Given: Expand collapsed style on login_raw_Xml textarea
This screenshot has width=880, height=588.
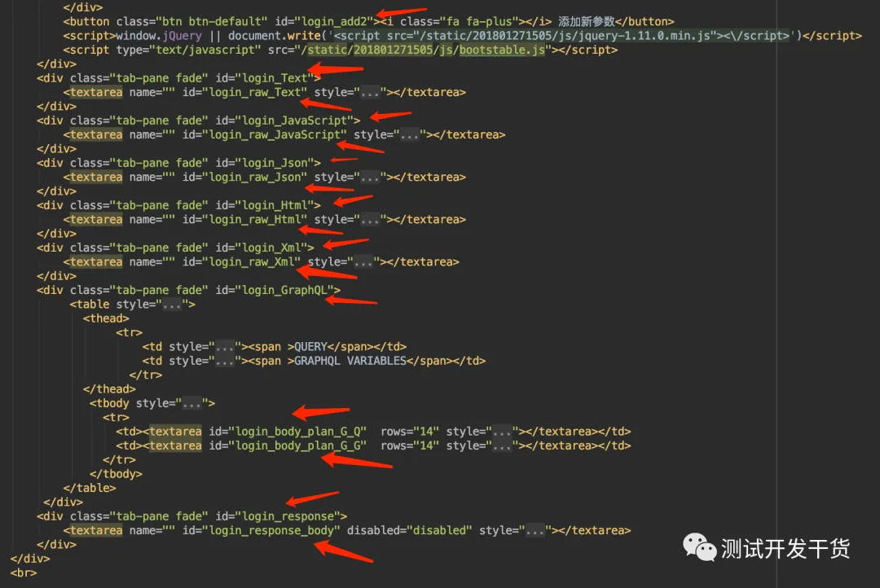Looking at the screenshot, I should 363,262.
